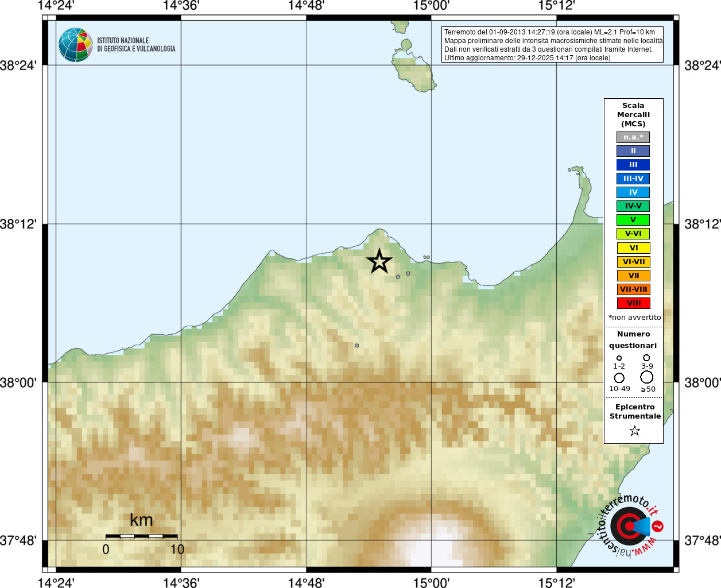
Task: Click the ≥50 questionnaires circle symbol
Action: tap(647, 377)
